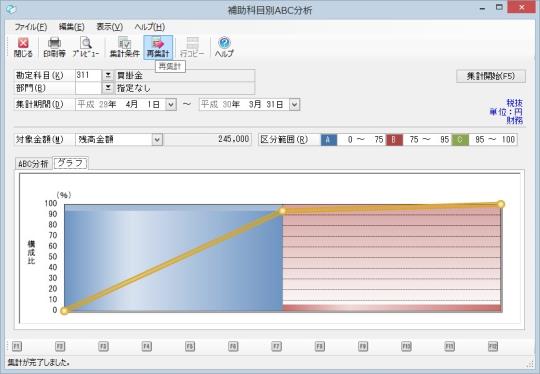The width and height of the screenshot is (540, 374).
Task: Expand the 対象金額 残高金額 combo box
Action: (157, 139)
